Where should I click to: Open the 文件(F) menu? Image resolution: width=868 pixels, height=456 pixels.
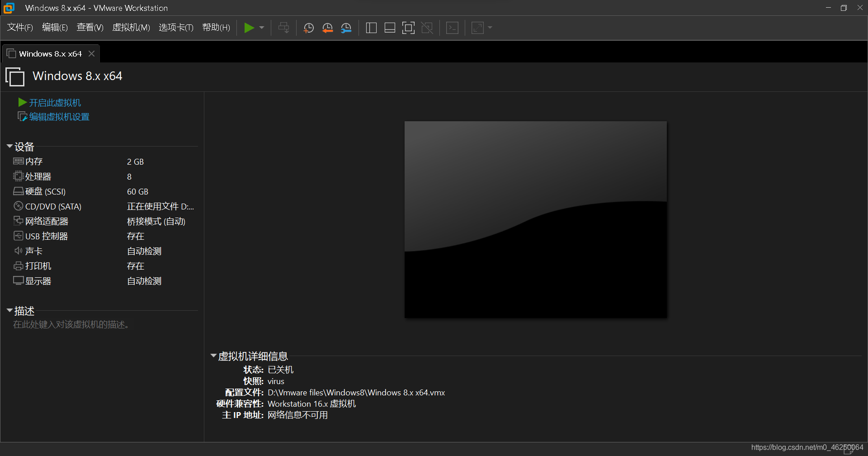(x=20, y=28)
